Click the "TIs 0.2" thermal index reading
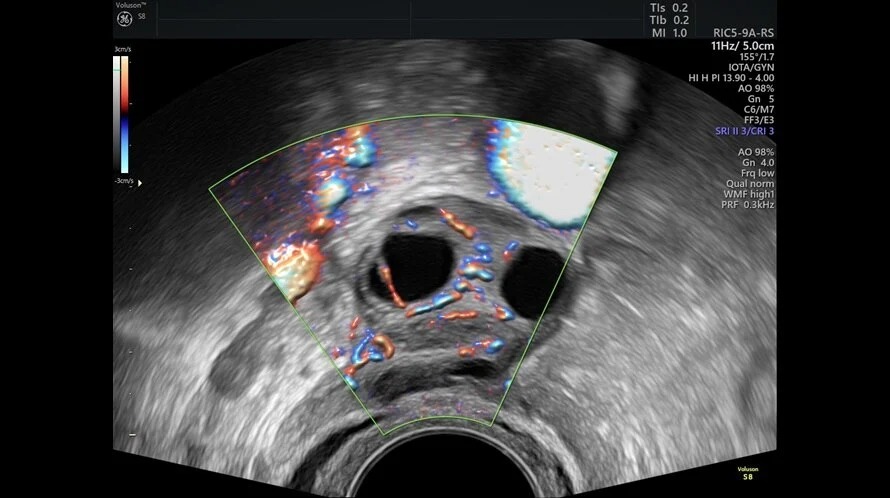 (x=669, y=8)
